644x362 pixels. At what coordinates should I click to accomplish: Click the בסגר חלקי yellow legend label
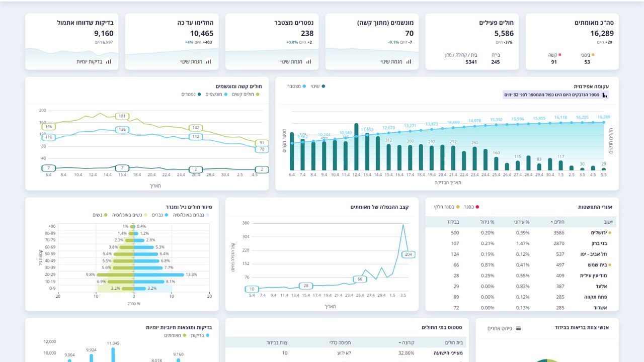[446, 207]
